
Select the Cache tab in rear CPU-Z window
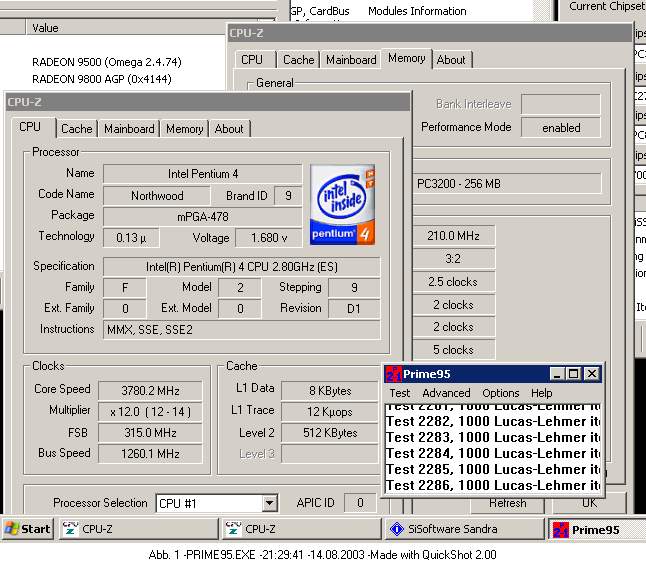pos(298,60)
